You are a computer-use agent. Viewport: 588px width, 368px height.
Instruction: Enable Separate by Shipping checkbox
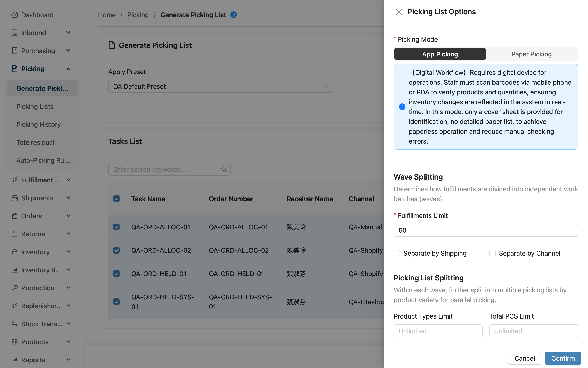(397, 253)
